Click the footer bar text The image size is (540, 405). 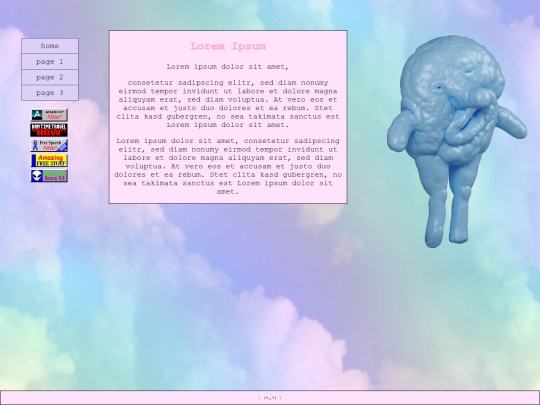point(270,398)
